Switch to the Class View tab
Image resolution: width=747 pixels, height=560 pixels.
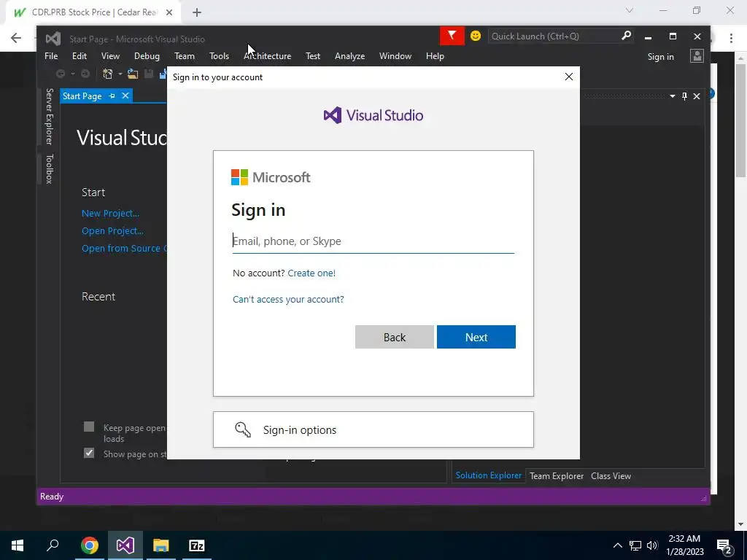click(x=611, y=475)
